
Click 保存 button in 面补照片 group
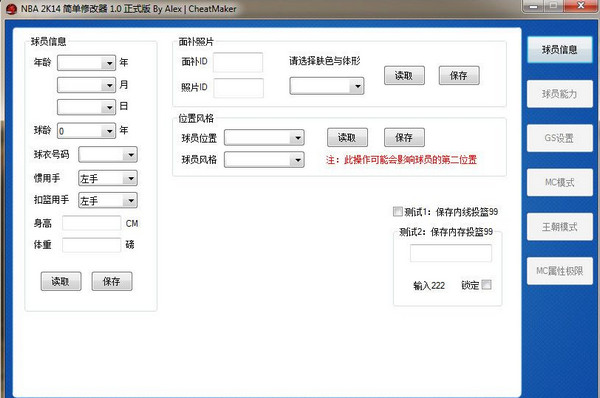[x=459, y=75]
